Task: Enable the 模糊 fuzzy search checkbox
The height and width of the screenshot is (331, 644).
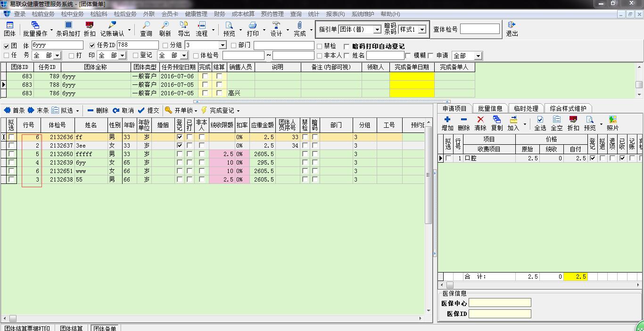Action: [408, 56]
